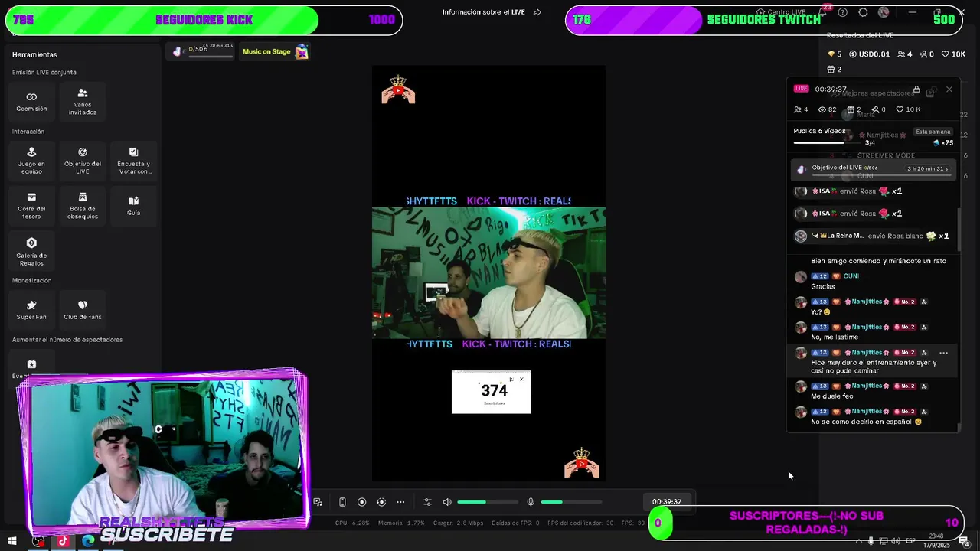Click the Music on Stage widget

click(x=275, y=51)
